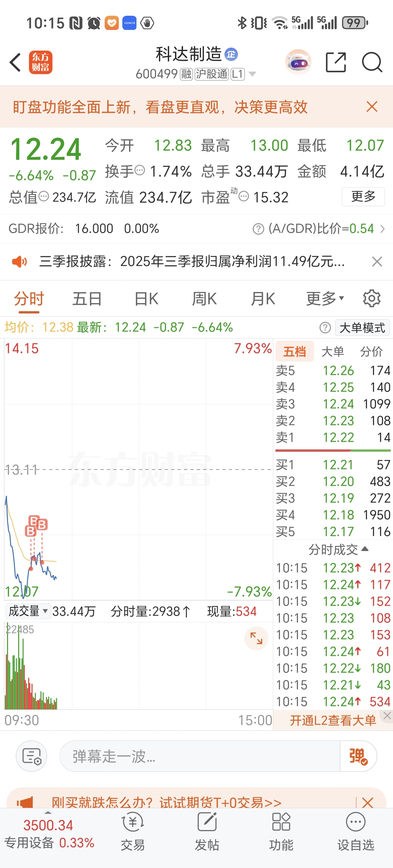Switch to the 日K tab
Image resolution: width=393 pixels, height=868 pixels.
146,299
